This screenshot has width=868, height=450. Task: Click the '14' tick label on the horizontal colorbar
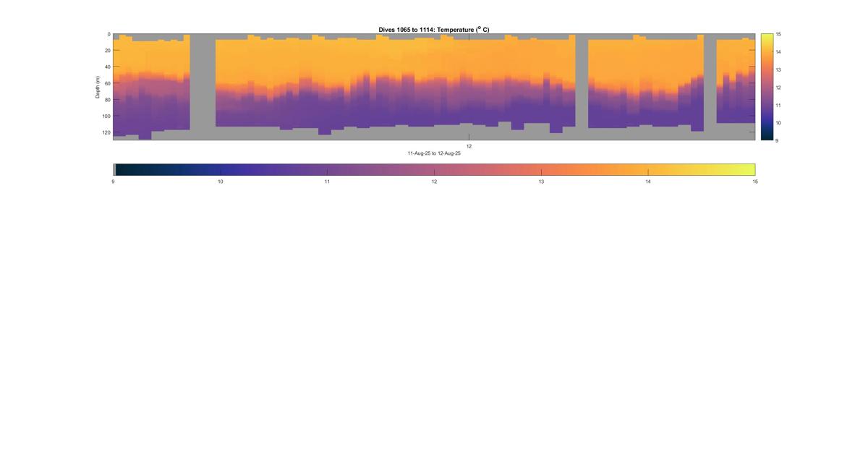pyautogui.click(x=648, y=182)
